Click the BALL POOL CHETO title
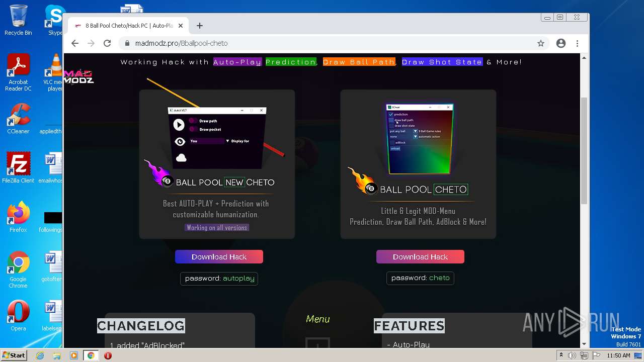The height and width of the screenshot is (362, 644). [424, 190]
